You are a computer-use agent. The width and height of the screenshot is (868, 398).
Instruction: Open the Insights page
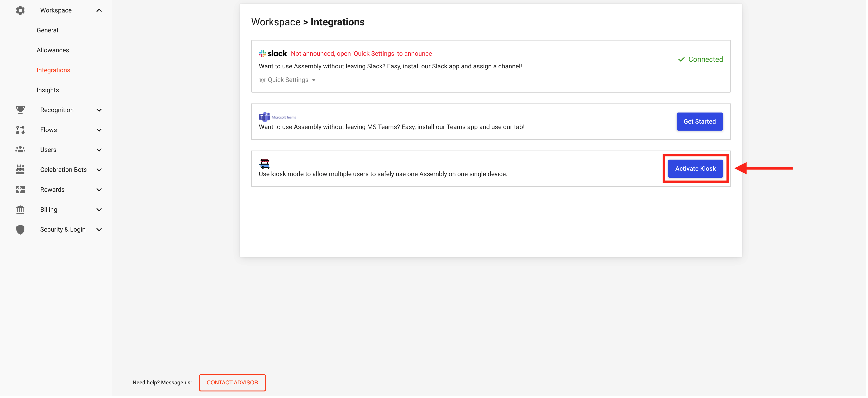[x=48, y=90]
